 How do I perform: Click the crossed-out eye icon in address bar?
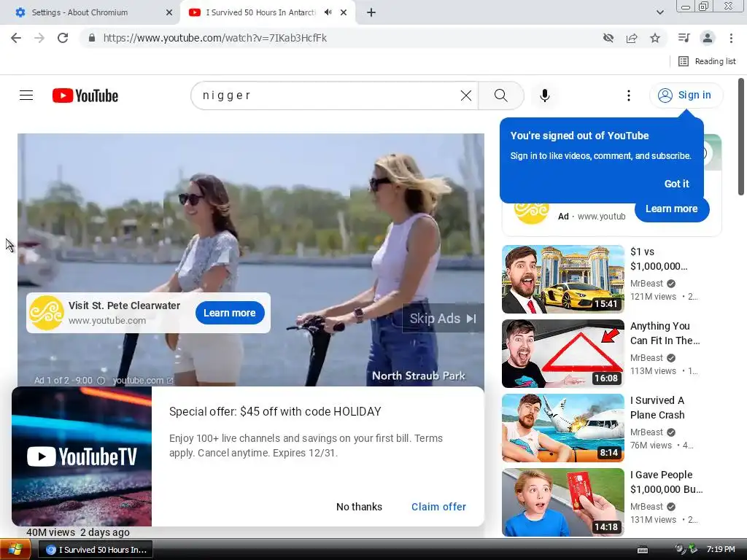pyautogui.click(x=608, y=38)
